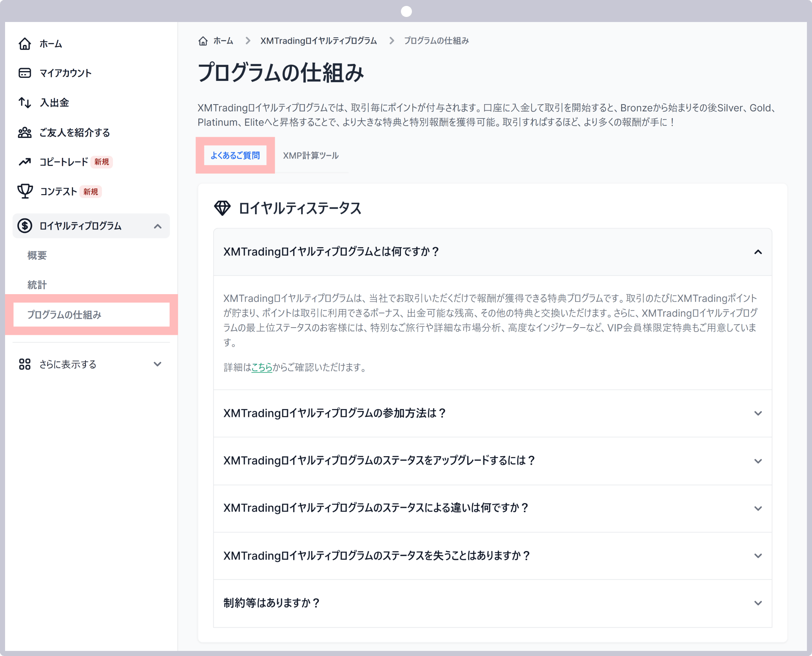Open the 統計 submenu item
Screen dimensions: 812x656
point(37,285)
